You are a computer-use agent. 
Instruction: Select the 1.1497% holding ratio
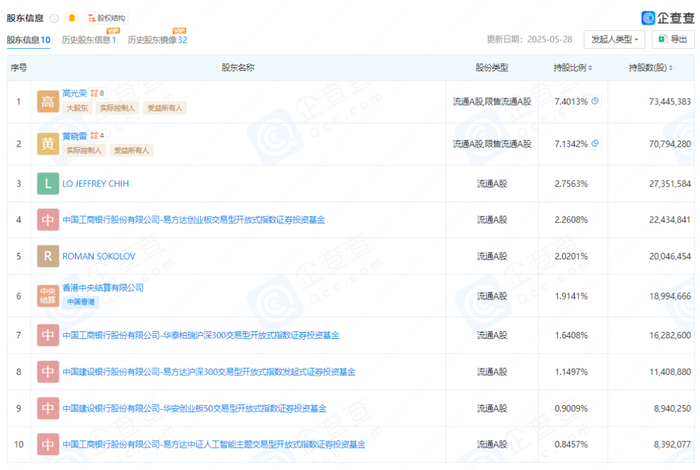click(571, 372)
